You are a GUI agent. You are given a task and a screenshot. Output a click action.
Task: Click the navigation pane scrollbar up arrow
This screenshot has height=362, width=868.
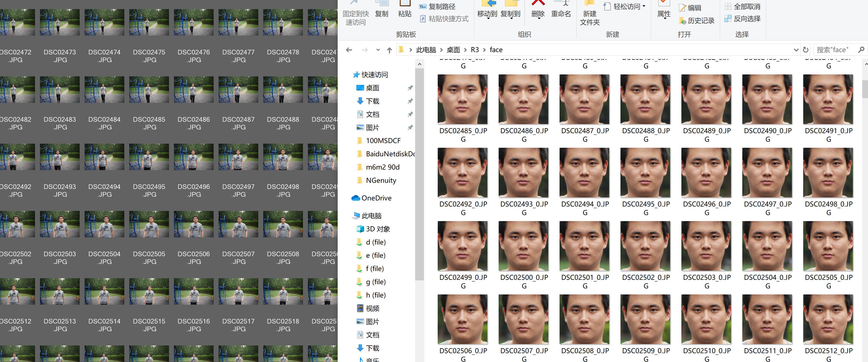pyautogui.click(x=420, y=64)
